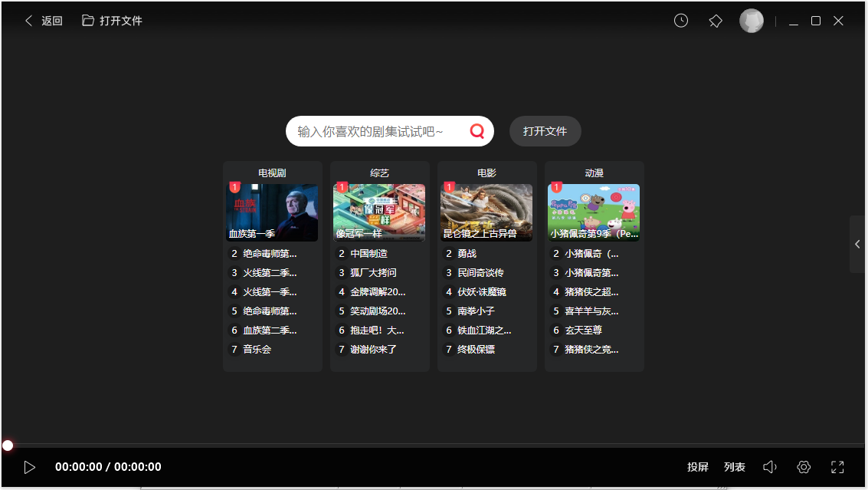
Task: Start a search with the magnifier icon
Action: click(477, 131)
